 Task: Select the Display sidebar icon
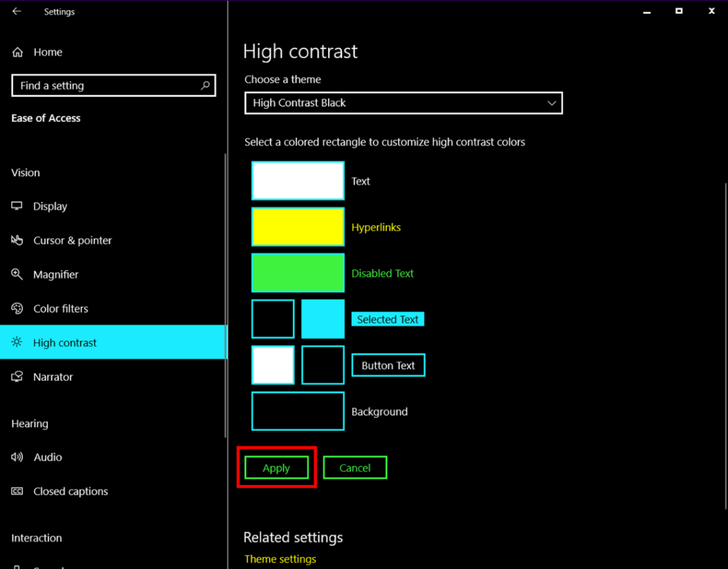coord(17,206)
